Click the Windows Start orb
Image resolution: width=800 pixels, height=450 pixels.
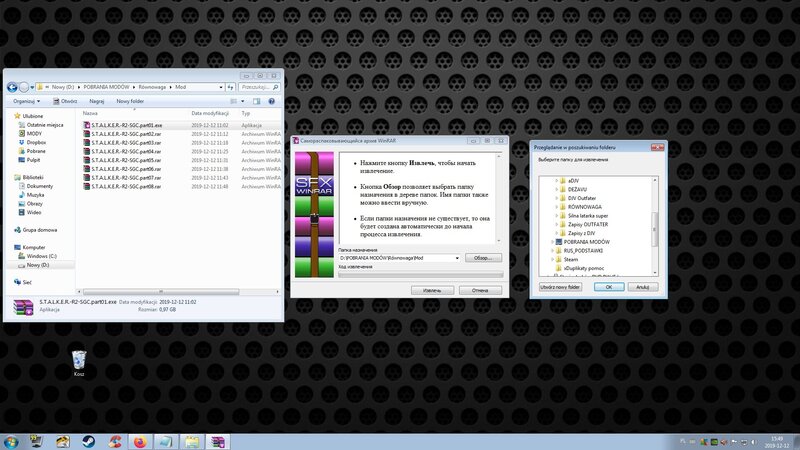(11, 440)
